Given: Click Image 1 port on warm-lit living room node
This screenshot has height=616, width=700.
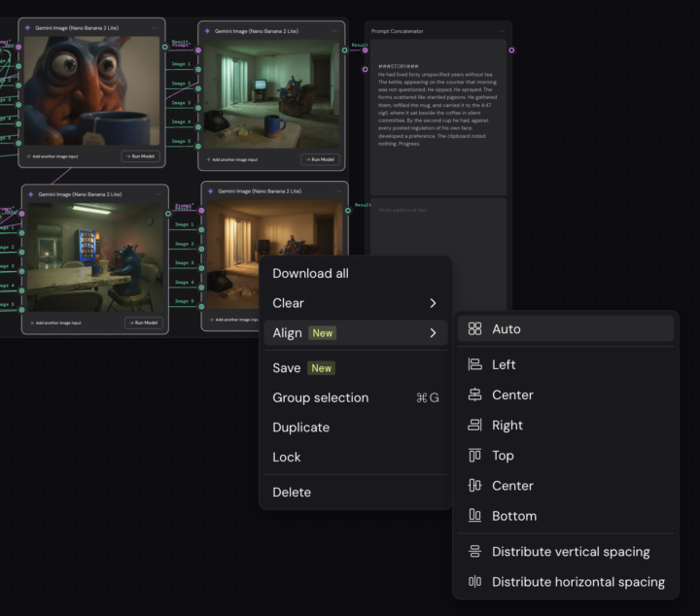Looking at the screenshot, I should pyautogui.click(x=201, y=229).
